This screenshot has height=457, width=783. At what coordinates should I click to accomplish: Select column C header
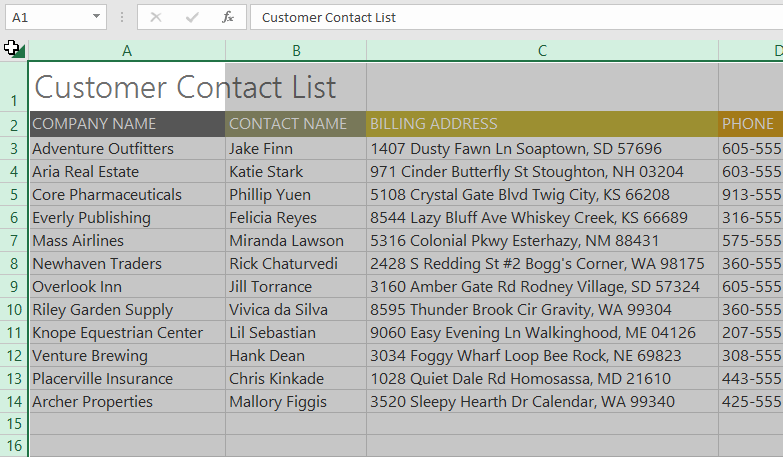click(542, 50)
